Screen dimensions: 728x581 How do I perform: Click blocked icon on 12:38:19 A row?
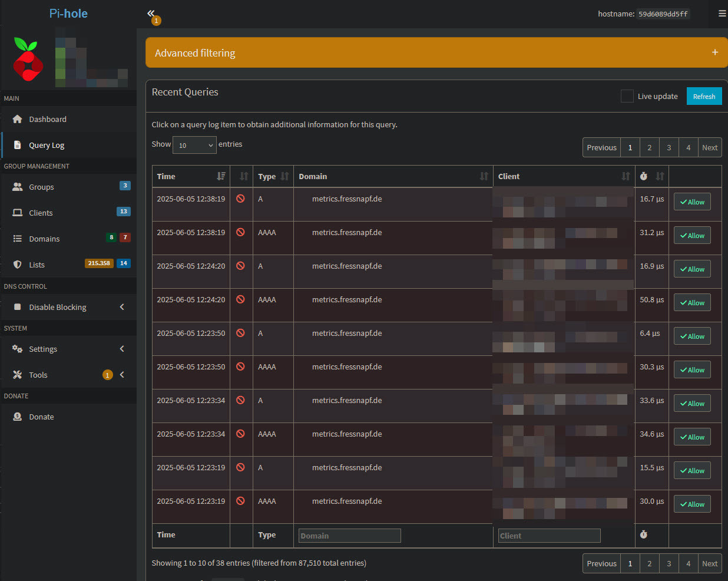coord(240,199)
